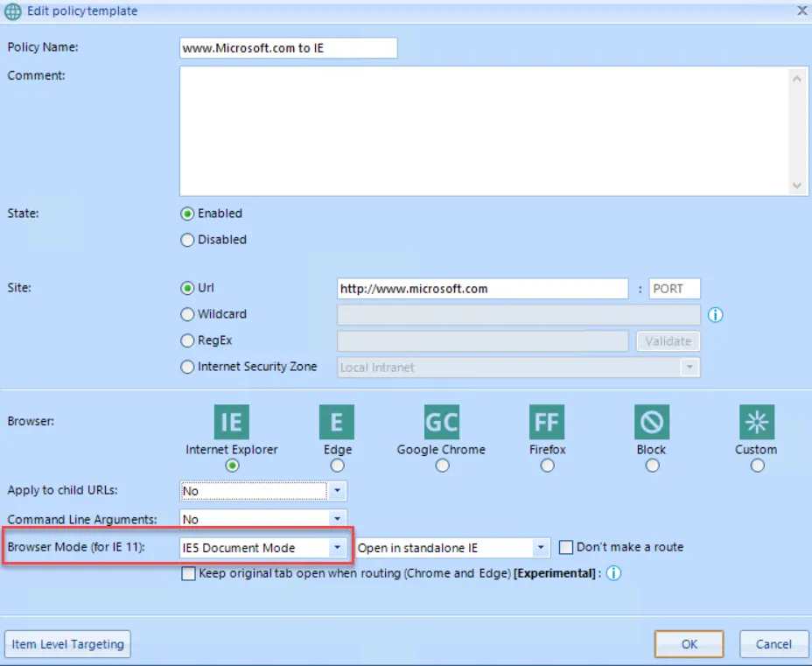Select the Block radio button
Image resolution: width=812 pixels, height=666 pixels.
pos(653,466)
